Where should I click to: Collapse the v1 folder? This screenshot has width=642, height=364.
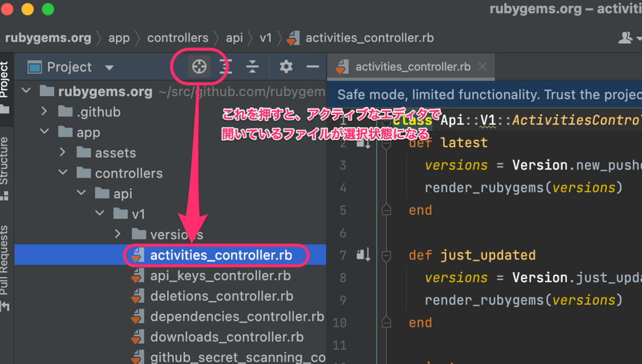pyautogui.click(x=100, y=214)
